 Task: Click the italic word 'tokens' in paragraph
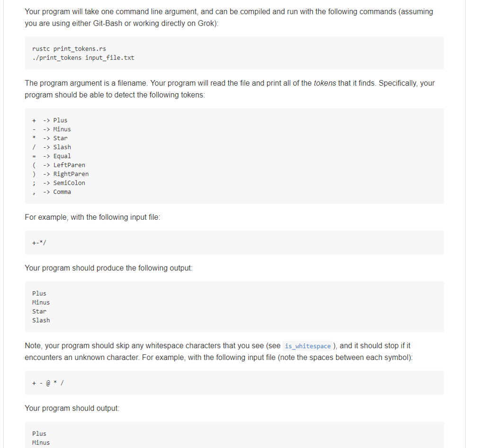(x=325, y=83)
